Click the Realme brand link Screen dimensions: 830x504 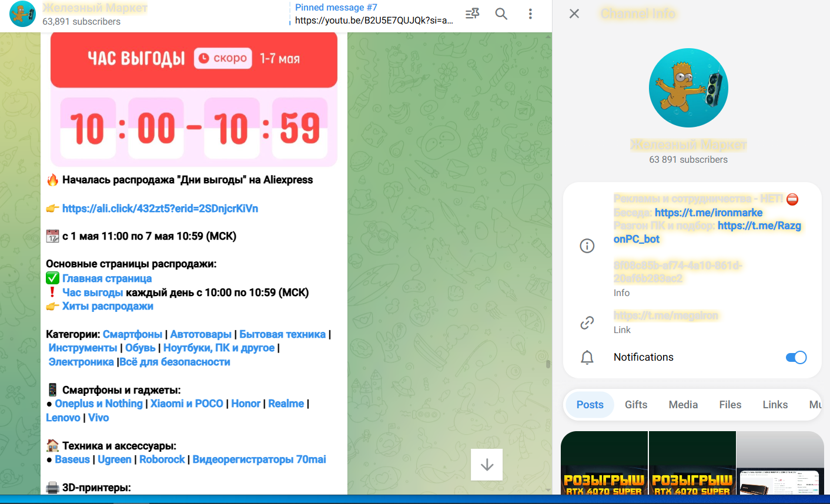pyautogui.click(x=286, y=404)
